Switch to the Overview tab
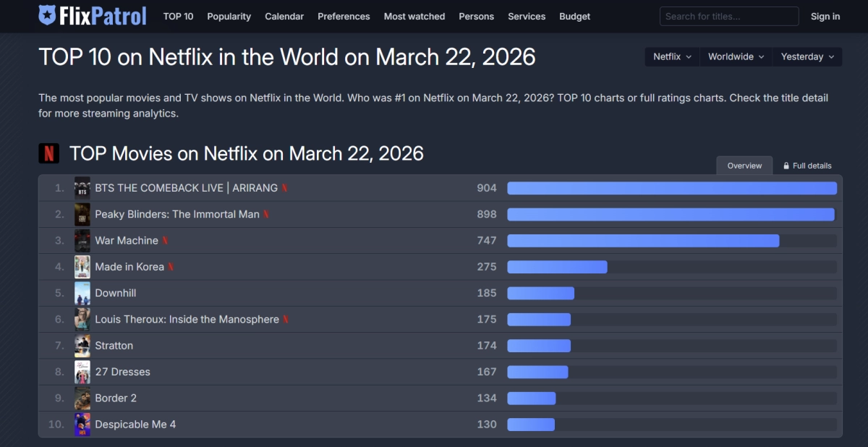868x447 pixels. tap(744, 166)
